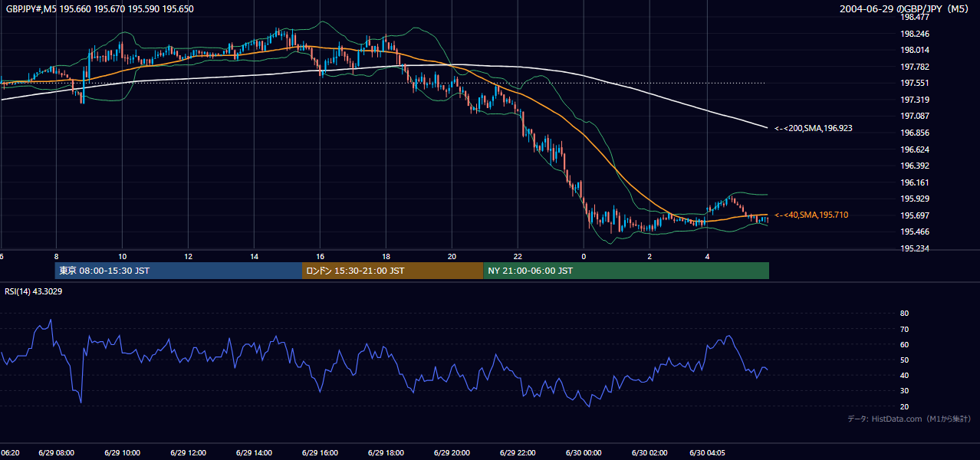The width and height of the screenshot is (980, 460).
Task: Click the bottom time label 6/29 20:00
Action: 452,453
